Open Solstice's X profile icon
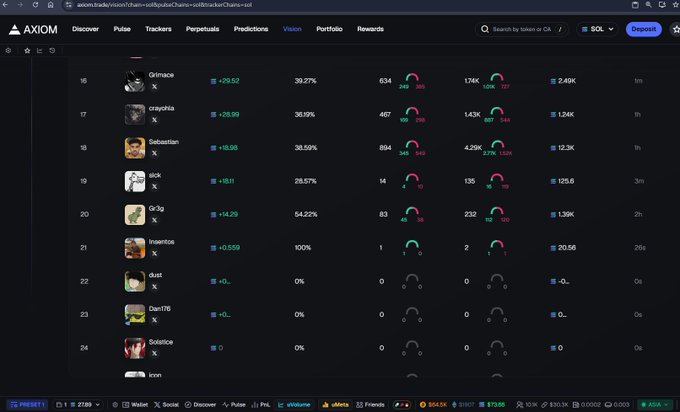680x412 pixels. coord(154,354)
